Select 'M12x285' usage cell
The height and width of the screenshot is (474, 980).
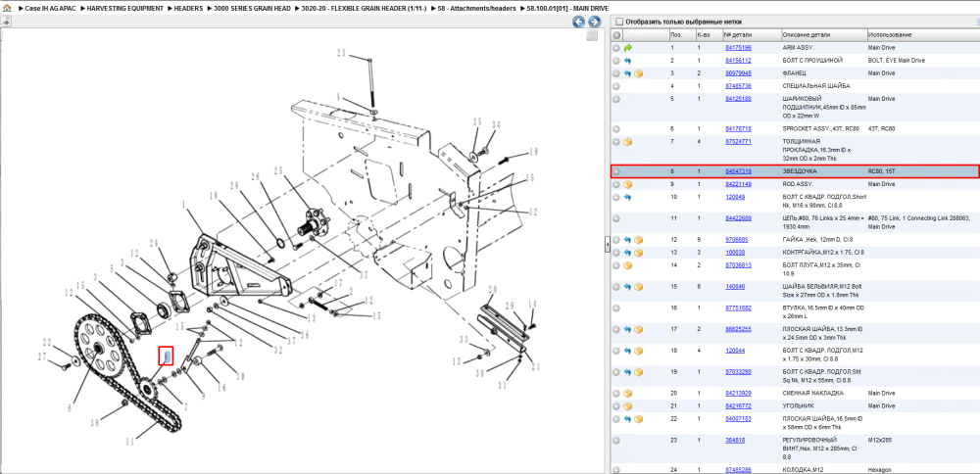click(x=879, y=441)
